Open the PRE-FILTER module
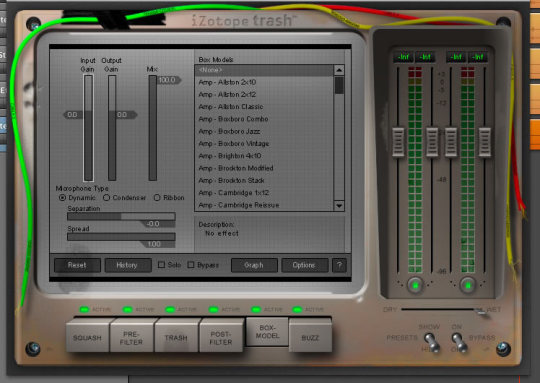Image resolution: width=540 pixels, height=383 pixels. 131,338
